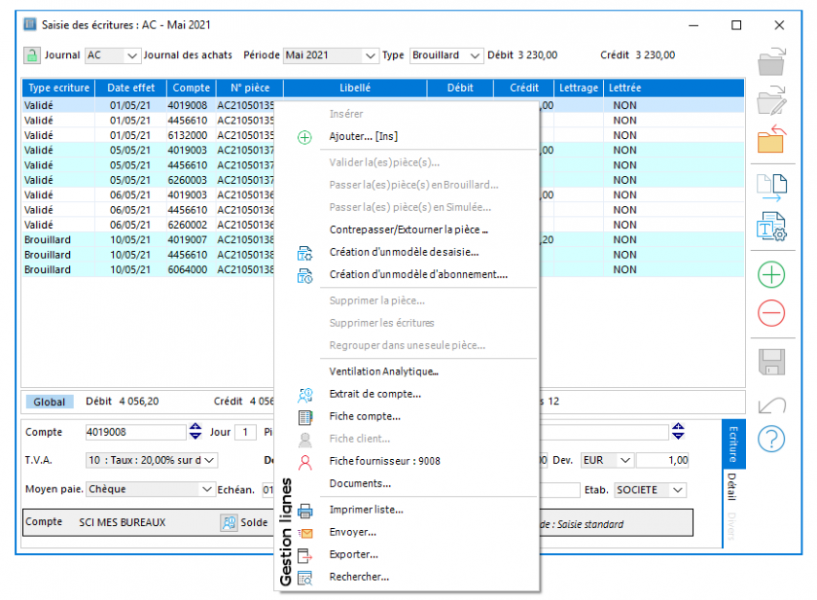Select the Brouillard row with account 6064000
This screenshot has width=817, height=600.
click(148, 270)
